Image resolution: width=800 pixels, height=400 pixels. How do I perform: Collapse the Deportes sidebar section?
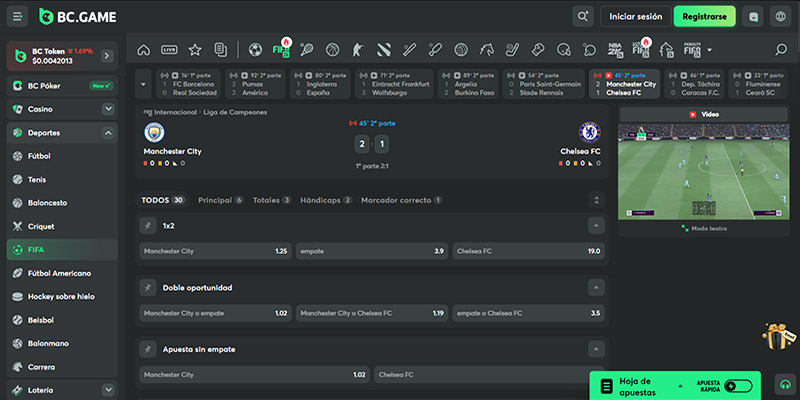[108, 133]
